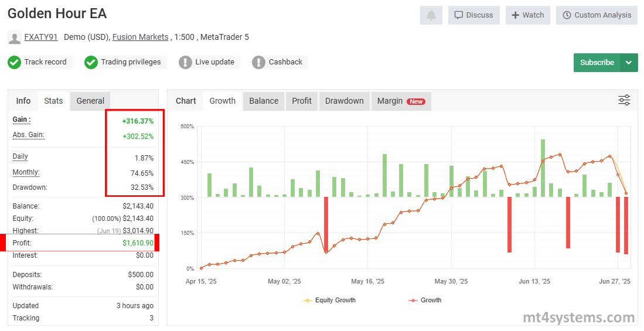The image size is (644, 331).
Task: Open the Fusion Markets broker link
Action: 141,37
